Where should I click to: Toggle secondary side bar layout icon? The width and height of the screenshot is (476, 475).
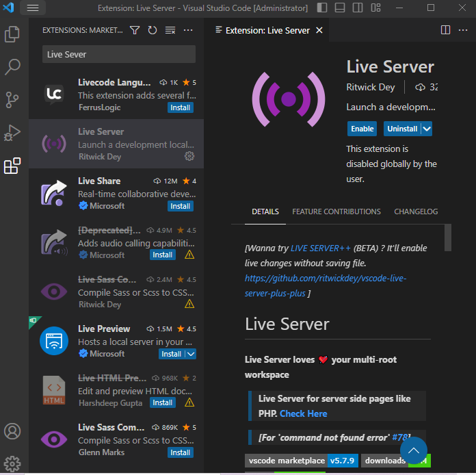point(358,8)
